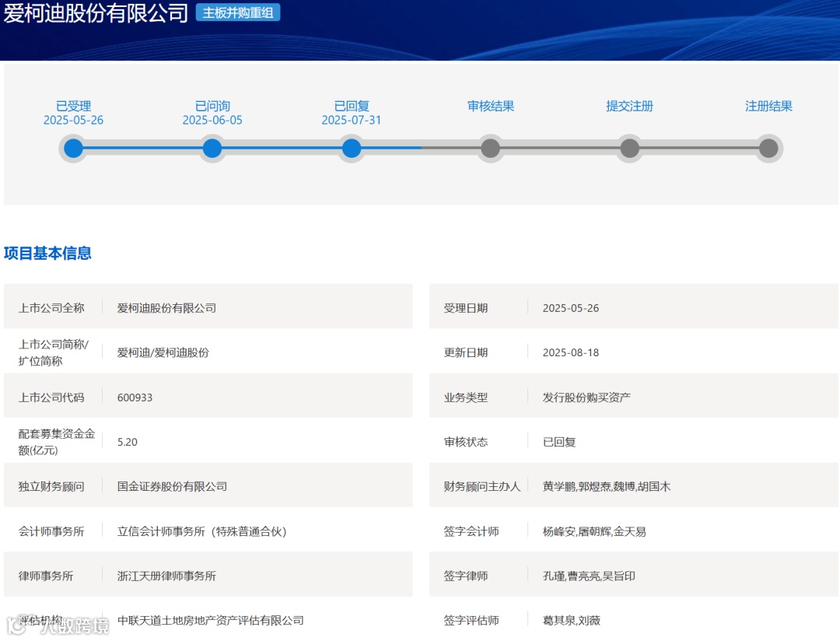Click the 签字律师 field label
Screen dimensions: 840x641
tap(466, 576)
